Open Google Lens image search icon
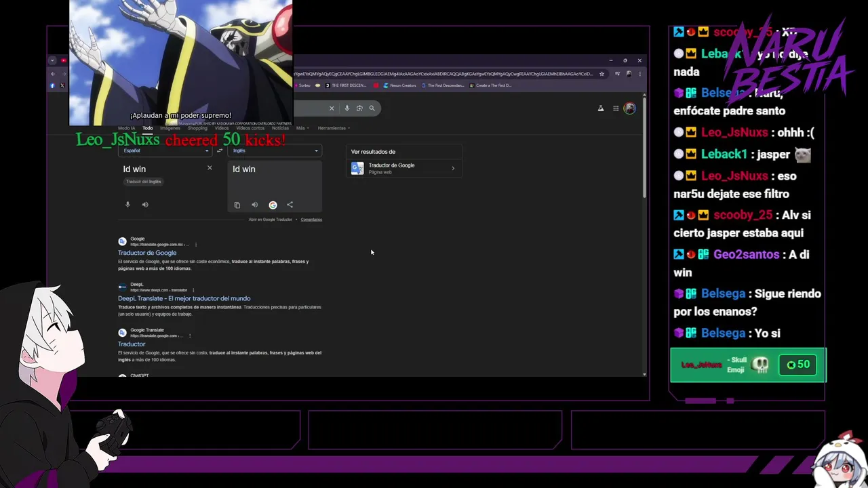The width and height of the screenshot is (868, 488). (x=359, y=108)
